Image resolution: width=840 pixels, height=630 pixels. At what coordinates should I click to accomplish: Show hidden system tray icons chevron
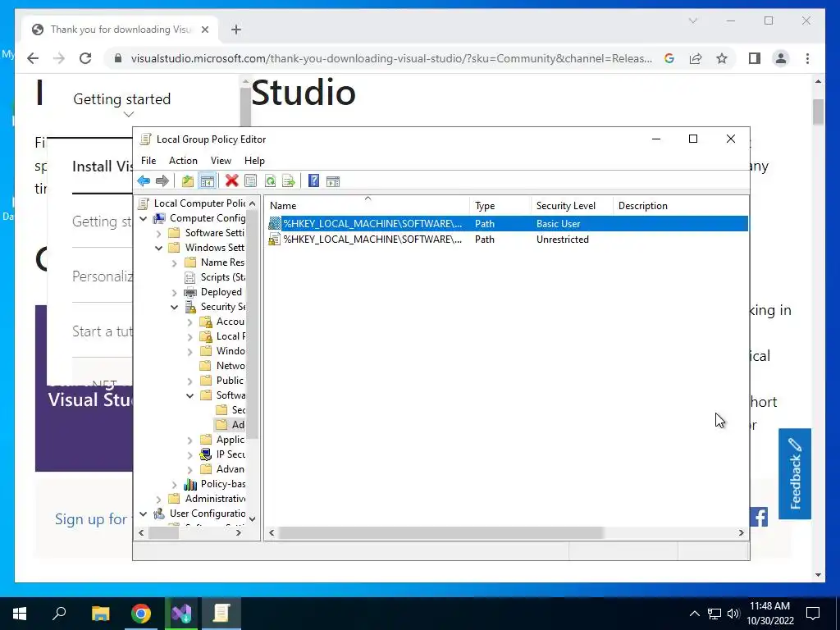(694, 614)
